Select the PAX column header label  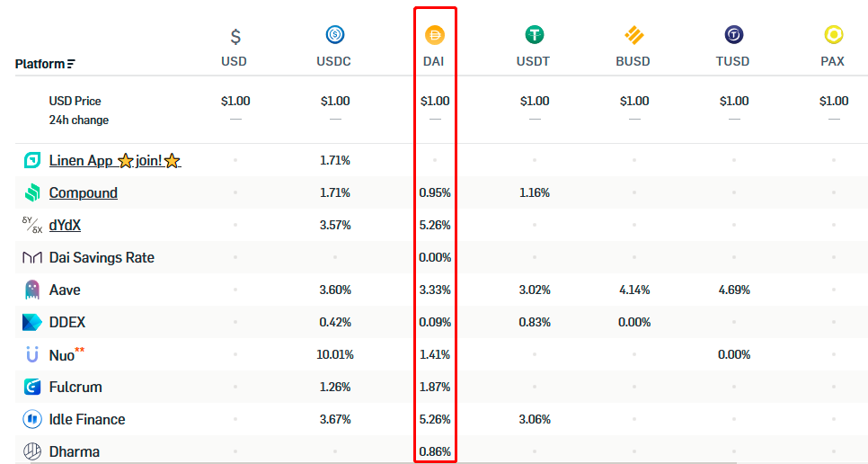[x=833, y=61]
